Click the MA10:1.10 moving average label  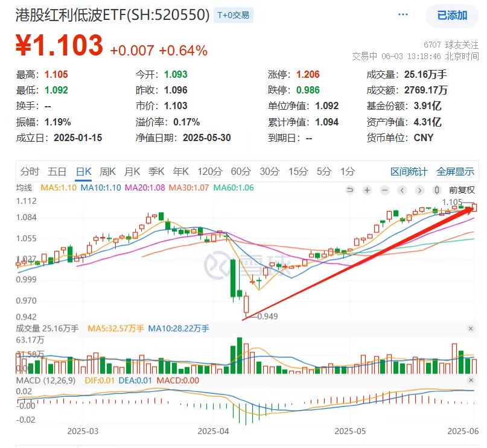pyautogui.click(x=101, y=188)
